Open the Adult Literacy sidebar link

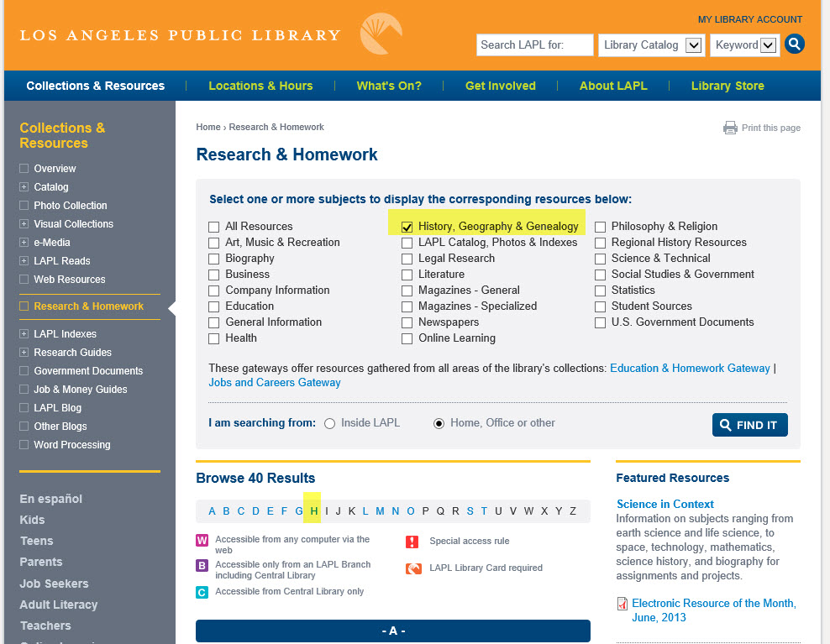tap(58, 605)
